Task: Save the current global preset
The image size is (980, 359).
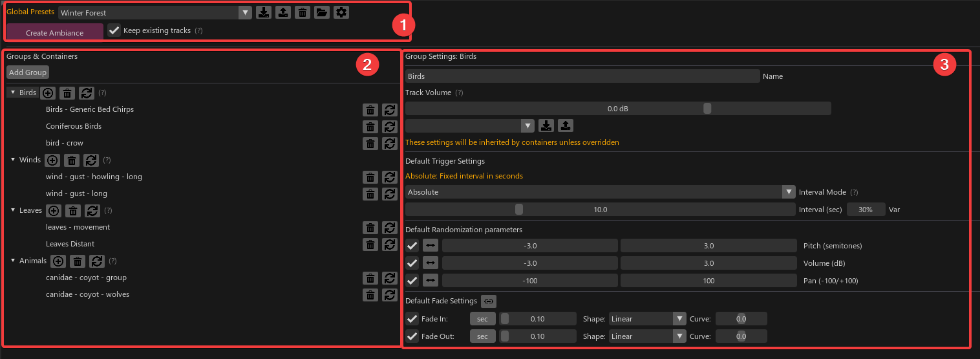Action: [x=264, y=12]
